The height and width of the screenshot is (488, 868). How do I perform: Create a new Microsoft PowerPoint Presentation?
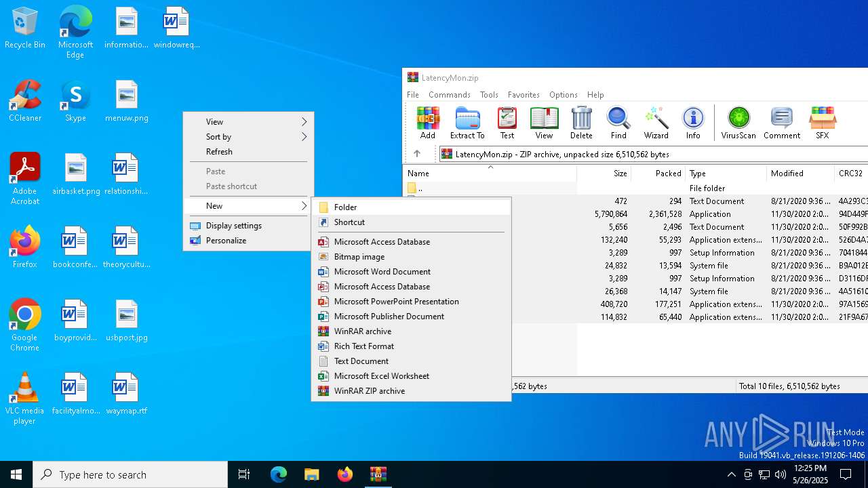411,302
